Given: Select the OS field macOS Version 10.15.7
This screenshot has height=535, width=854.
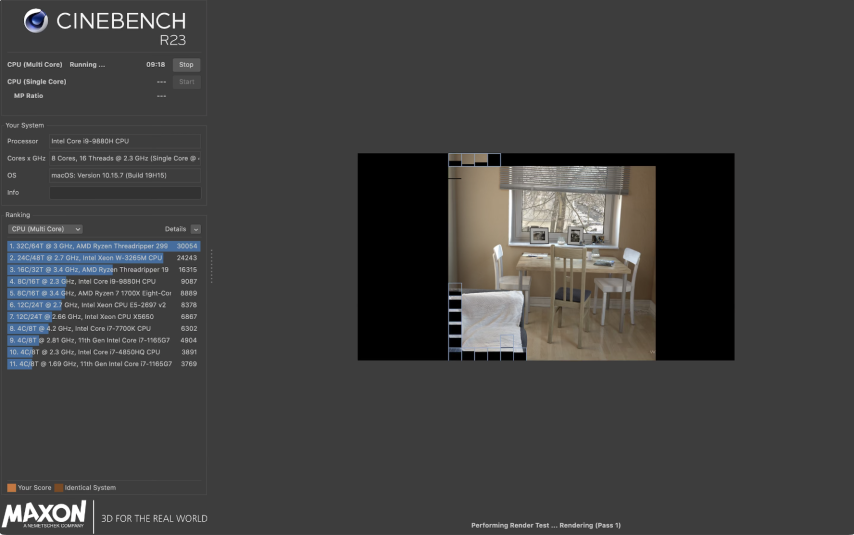Looking at the screenshot, I should click(125, 175).
